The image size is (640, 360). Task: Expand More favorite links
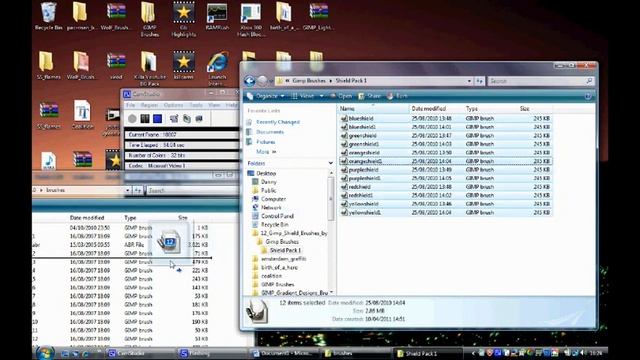click(x=266, y=152)
